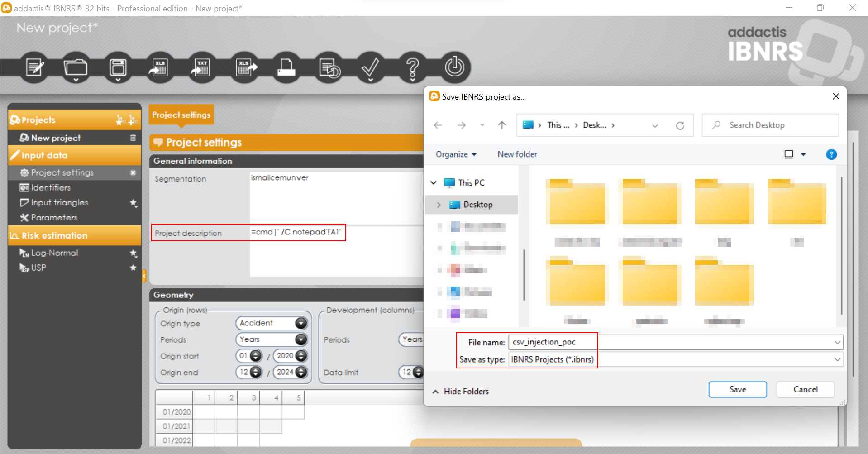Click the floppy disk save toolbar icon
868x454 pixels.
point(118,67)
